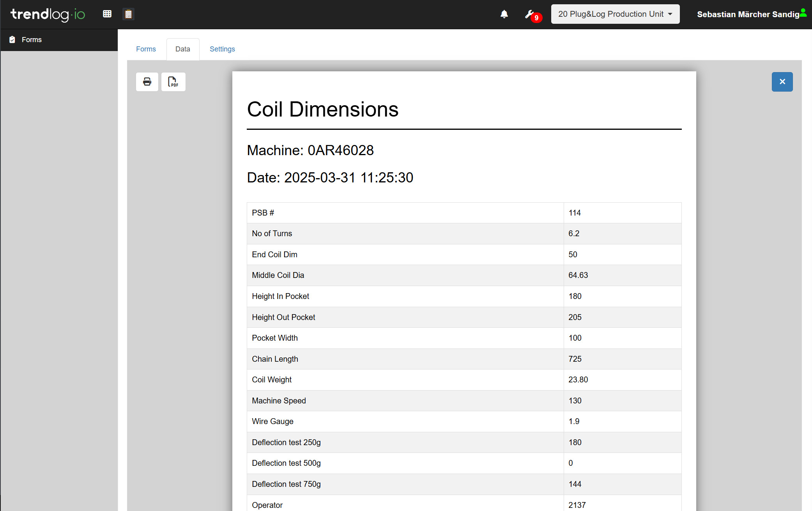The image size is (812, 511).
Task: Click the Machine: 0AR46028 line
Action: [310, 150]
